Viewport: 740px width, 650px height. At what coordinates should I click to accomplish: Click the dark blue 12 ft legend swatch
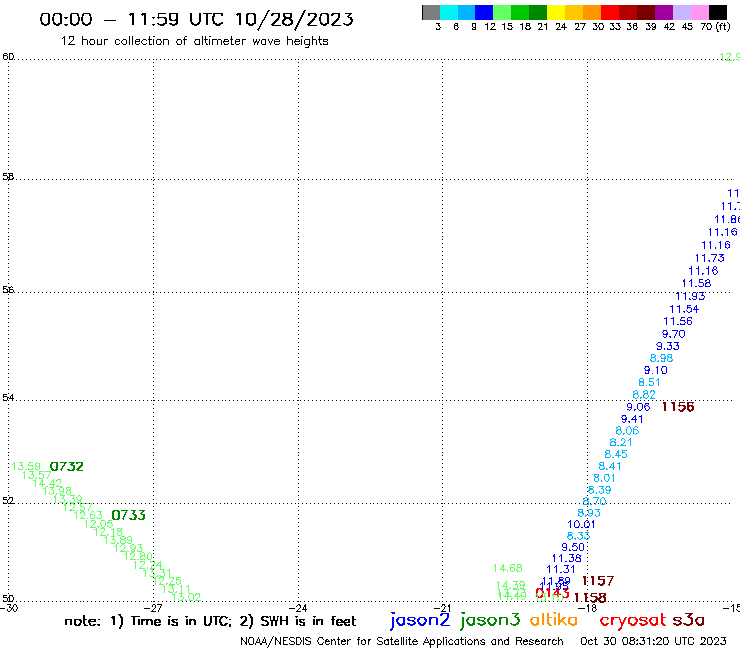[x=484, y=12]
